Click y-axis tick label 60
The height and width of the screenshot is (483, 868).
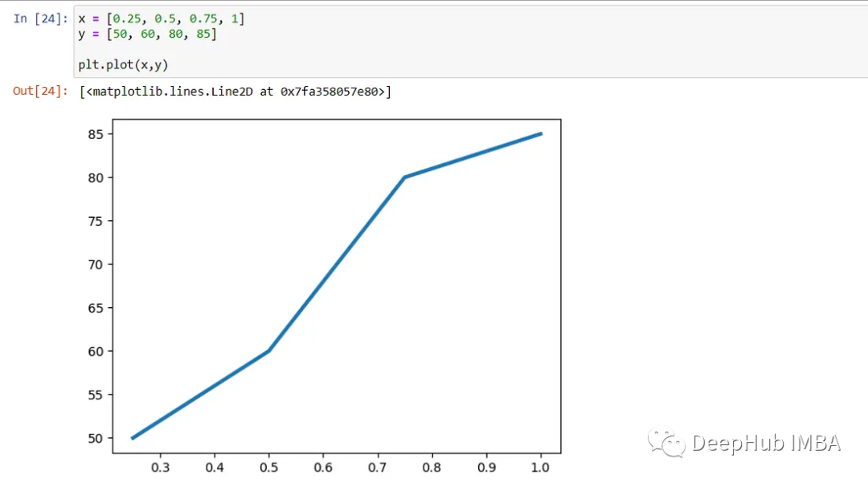95,351
